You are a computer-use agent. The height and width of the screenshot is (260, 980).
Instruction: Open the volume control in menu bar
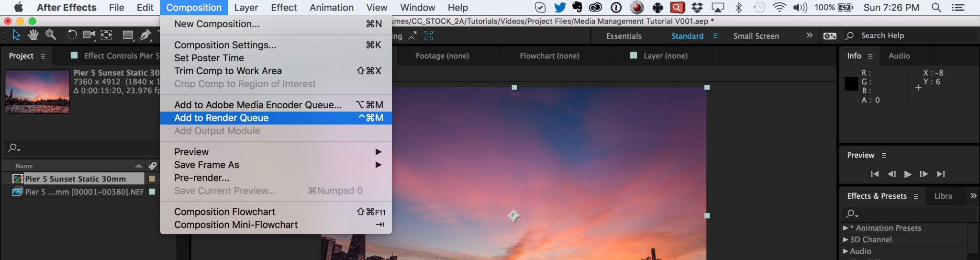[800, 7]
